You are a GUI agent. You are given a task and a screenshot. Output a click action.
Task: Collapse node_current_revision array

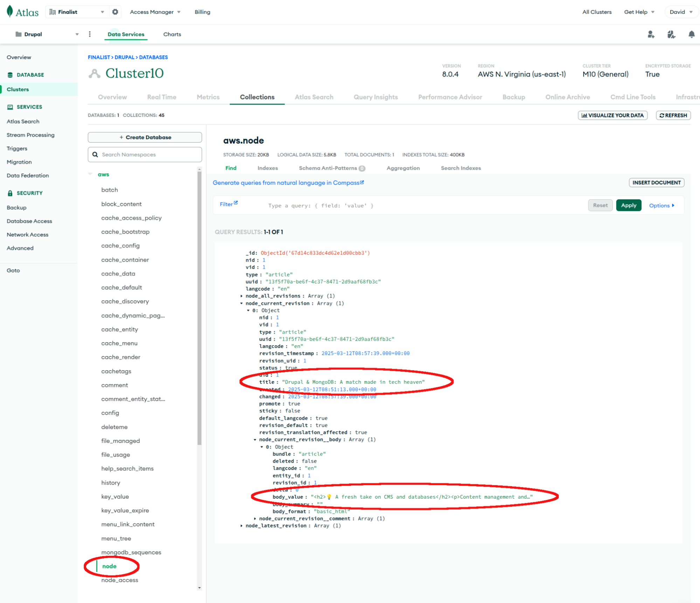tap(241, 303)
